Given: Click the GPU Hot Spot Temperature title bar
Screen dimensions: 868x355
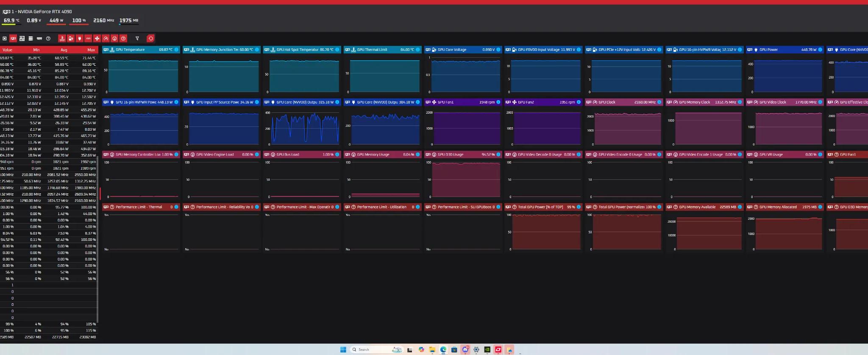Looking at the screenshot, I should (301, 50).
